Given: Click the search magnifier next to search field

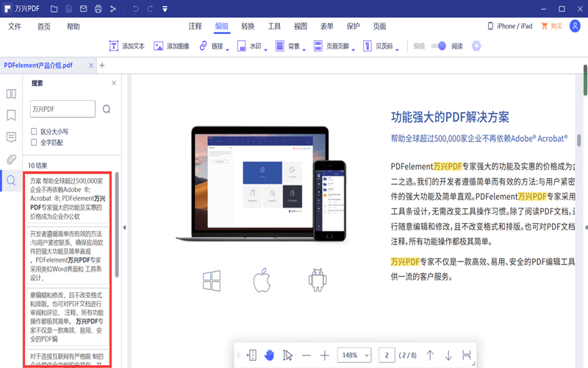Looking at the screenshot, I should coord(107,109).
